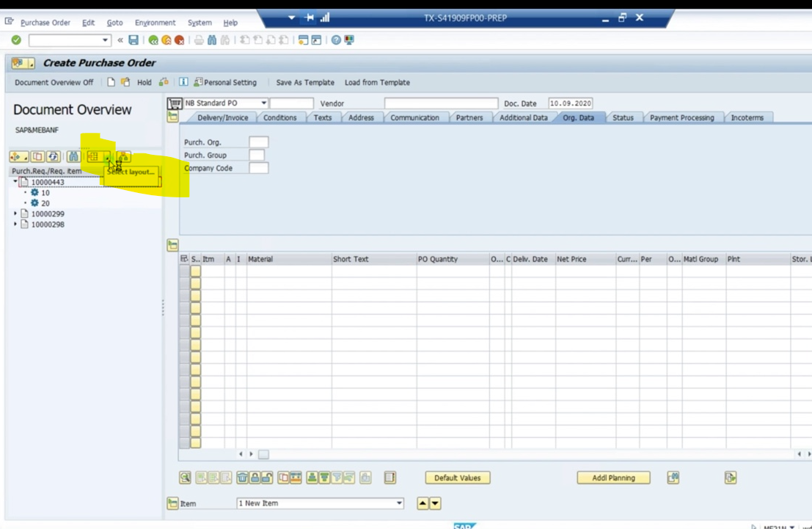Viewport: 812px width, 529px height.
Task: Click the previous item up arrow button
Action: [423, 503]
